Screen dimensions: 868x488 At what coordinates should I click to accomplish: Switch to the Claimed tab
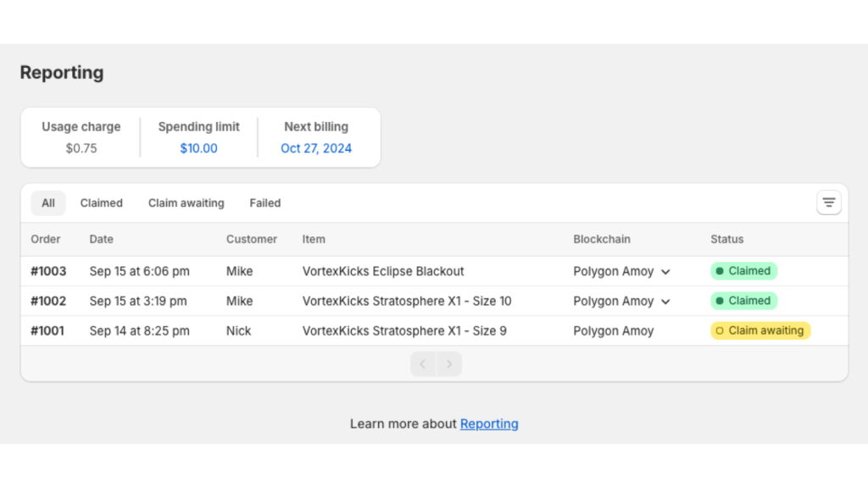click(102, 203)
